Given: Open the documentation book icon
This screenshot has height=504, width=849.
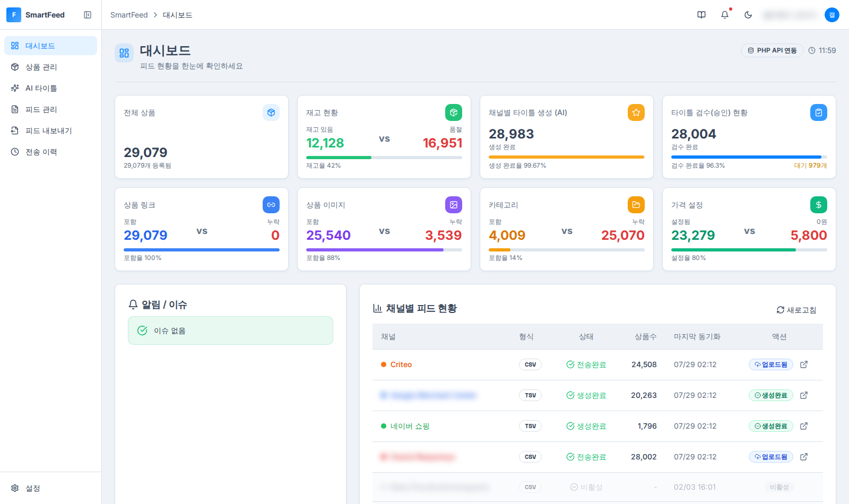Looking at the screenshot, I should (x=701, y=15).
